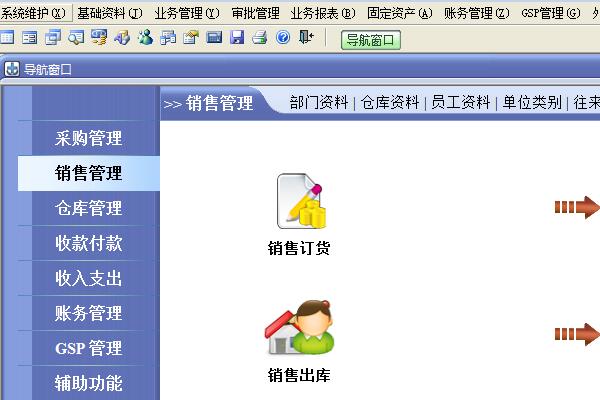
Task: Click the printer icon in toolbar
Action: tap(260, 38)
